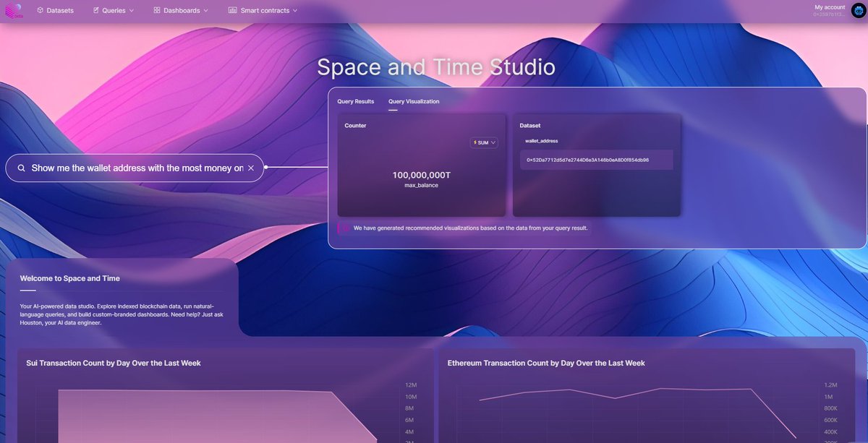
Task: Focus the natural-language search input field
Action: point(135,168)
